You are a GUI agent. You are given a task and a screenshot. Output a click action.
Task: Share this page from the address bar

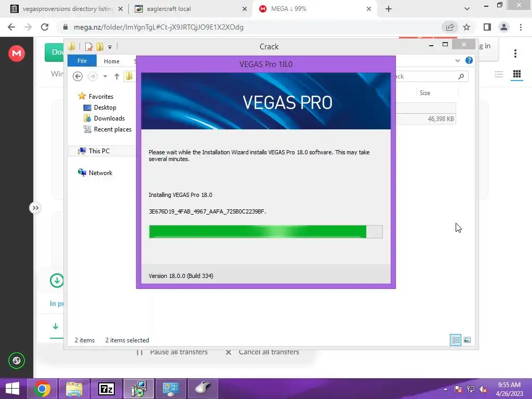[449, 27]
